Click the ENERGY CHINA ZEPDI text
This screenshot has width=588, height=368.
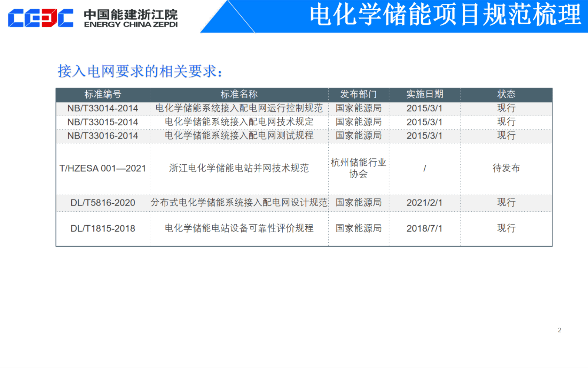[131, 24]
